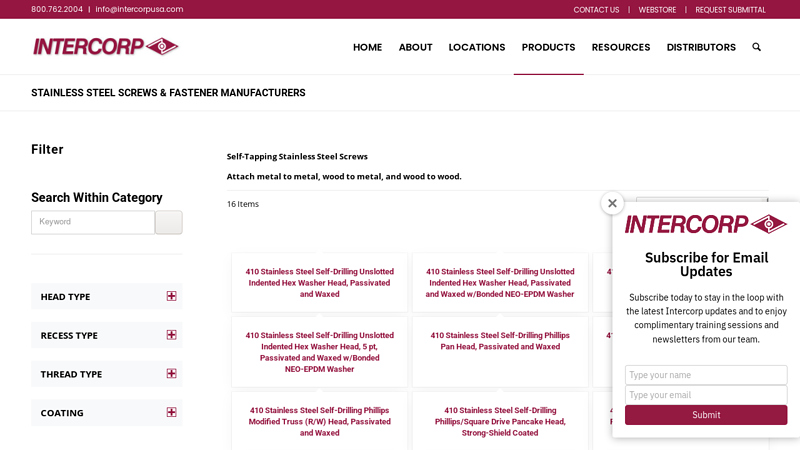Click the search magnifier icon in navbar
This screenshot has height=450, width=800.
click(x=756, y=47)
